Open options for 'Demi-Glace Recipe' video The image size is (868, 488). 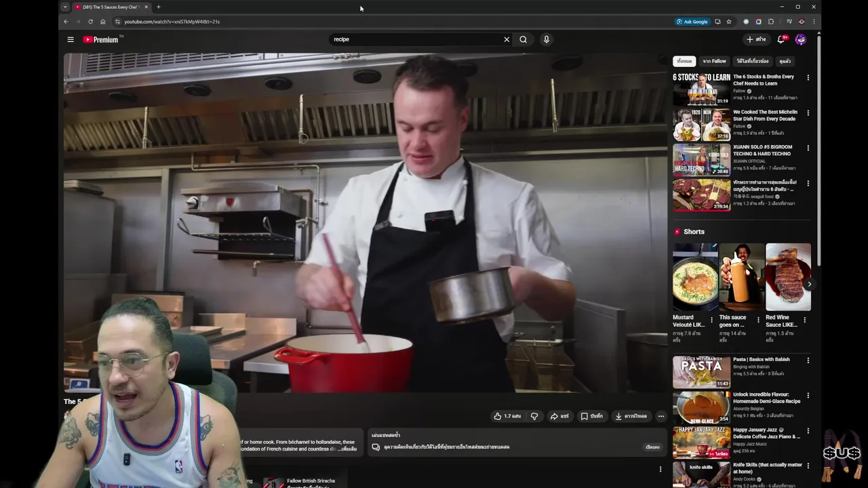(x=808, y=395)
